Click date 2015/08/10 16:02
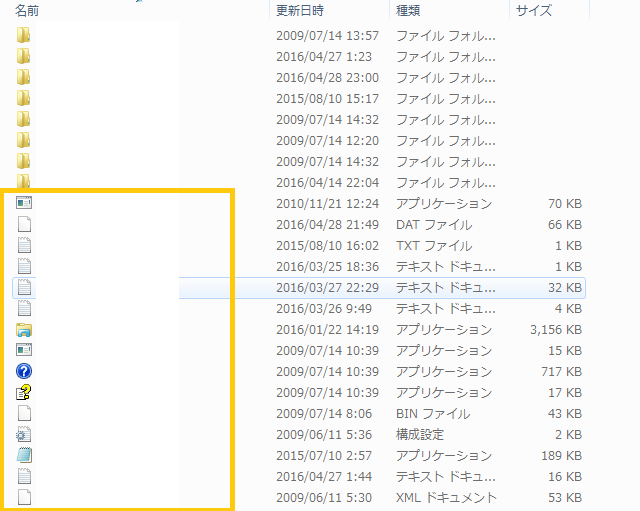Image resolution: width=640 pixels, height=511 pixels. point(327,246)
